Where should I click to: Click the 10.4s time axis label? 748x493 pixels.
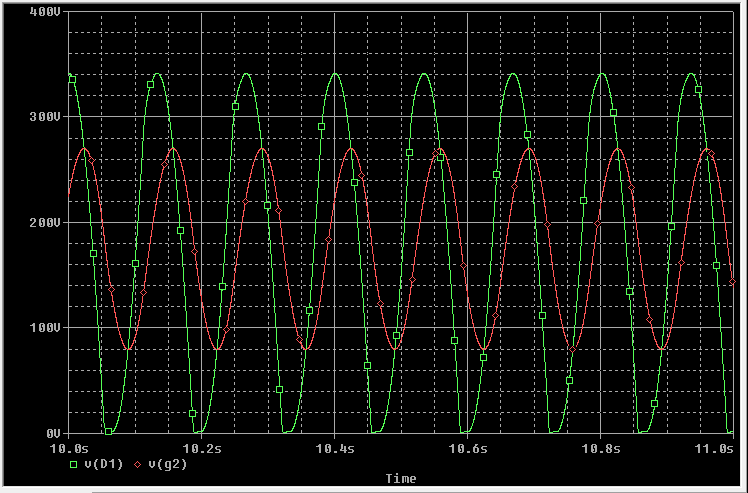point(334,450)
